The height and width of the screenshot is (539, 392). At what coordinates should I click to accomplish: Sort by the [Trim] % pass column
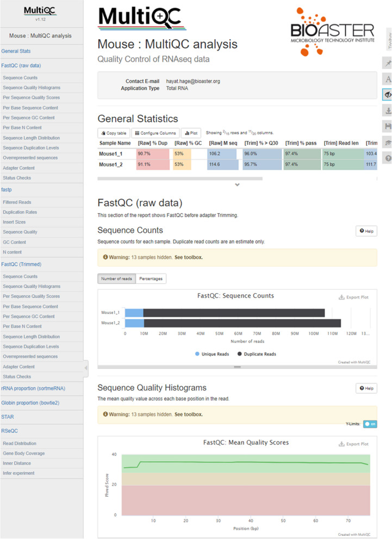pos(301,144)
